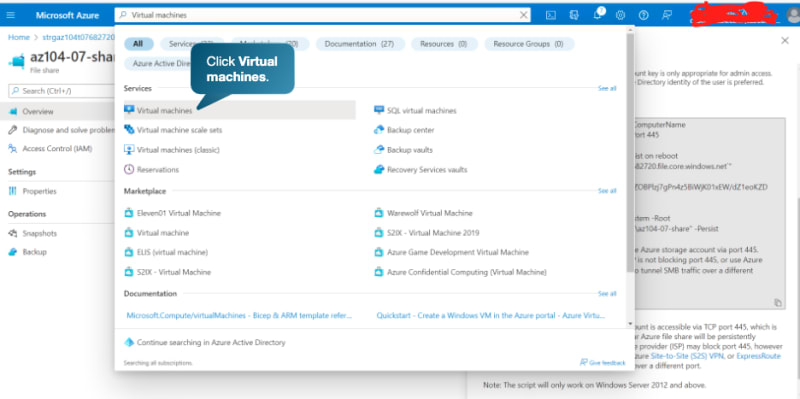Click the top search box text
Viewport: 800px width, 399px height.
pos(159,15)
